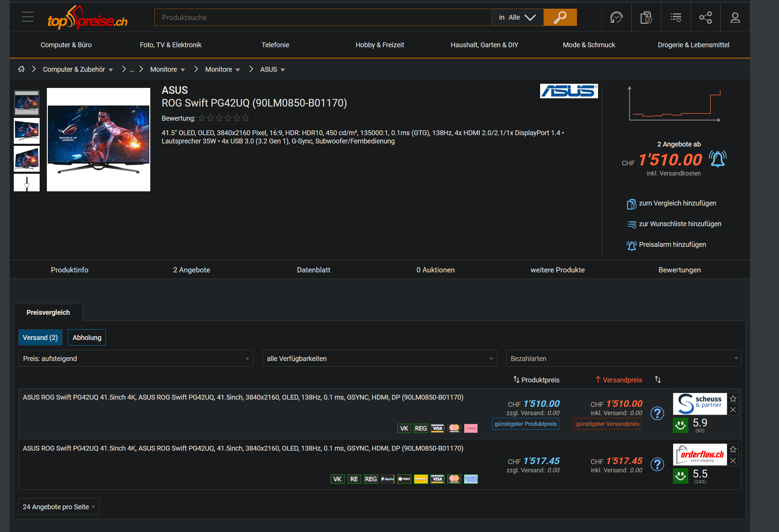This screenshot has width=779, height=532.
Task: Switch to the Abholung delivery option
Action: [x=87, y=338]
